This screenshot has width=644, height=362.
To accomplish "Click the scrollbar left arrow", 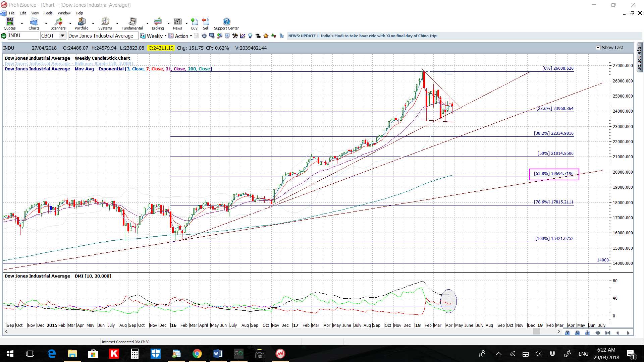I will [6, 331].
